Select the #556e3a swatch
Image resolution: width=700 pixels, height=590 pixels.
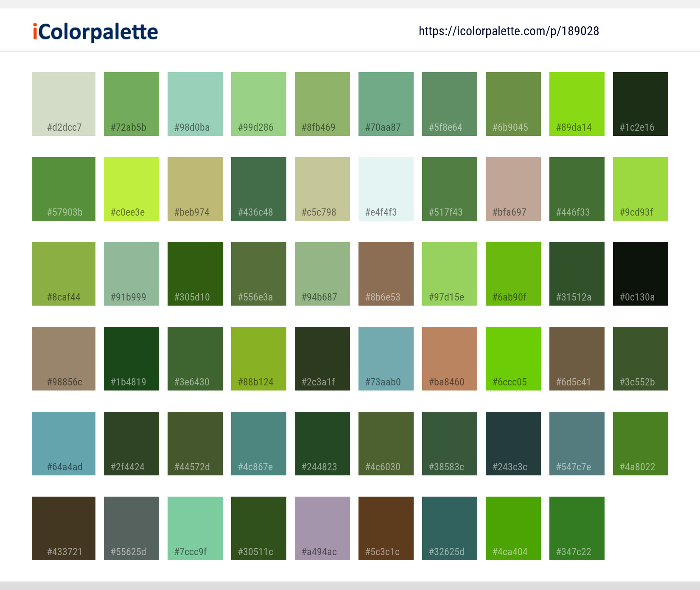click(259, 274)
